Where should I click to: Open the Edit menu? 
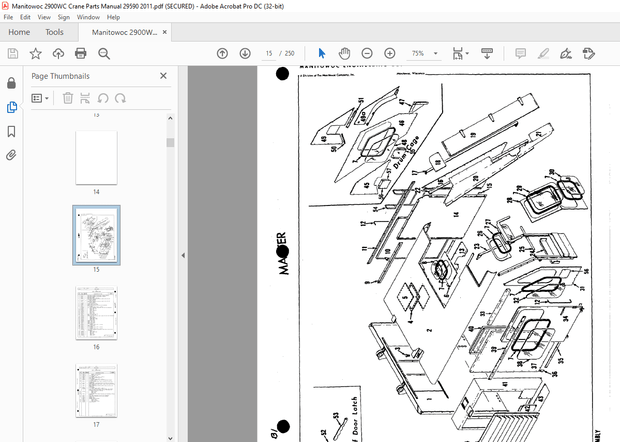coord(25,17)
